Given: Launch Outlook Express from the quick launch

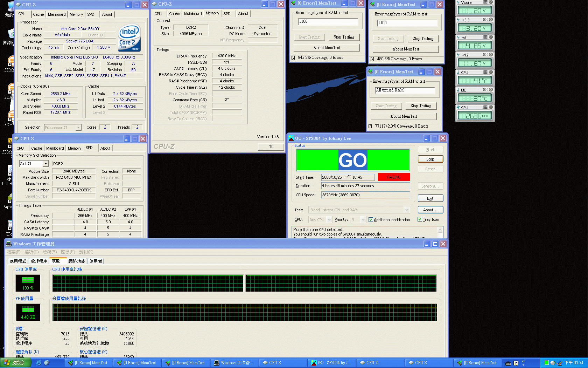Looking at the screenshot, I should click(47, 363).
